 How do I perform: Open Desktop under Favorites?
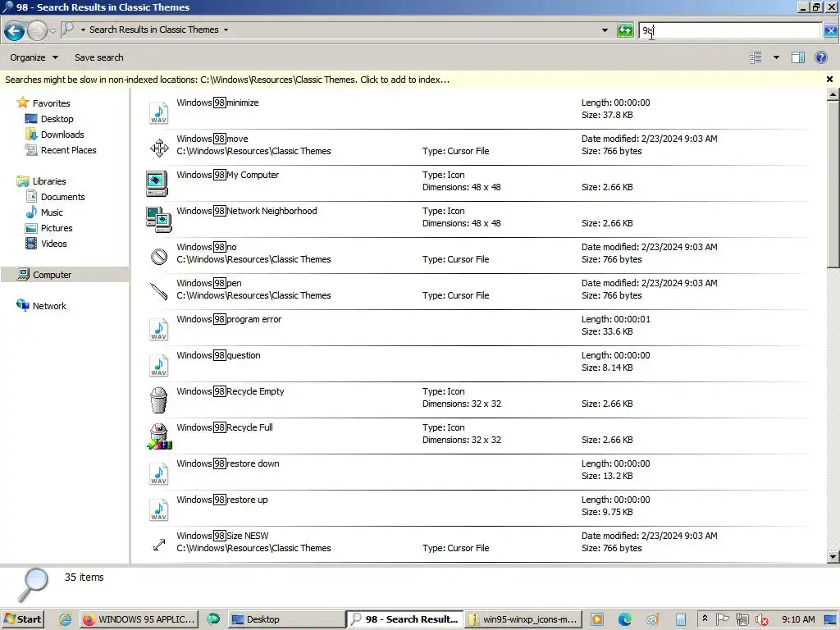tap(57, 119)
